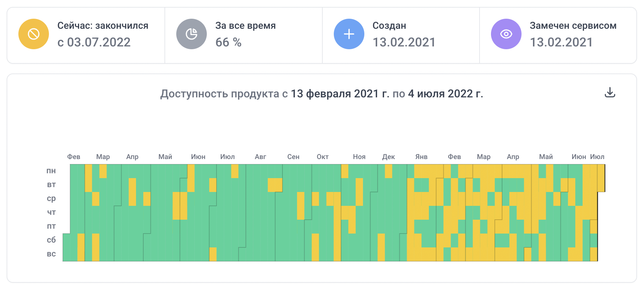Click the chart title Доступность продукта

click(x=220, y=94)
